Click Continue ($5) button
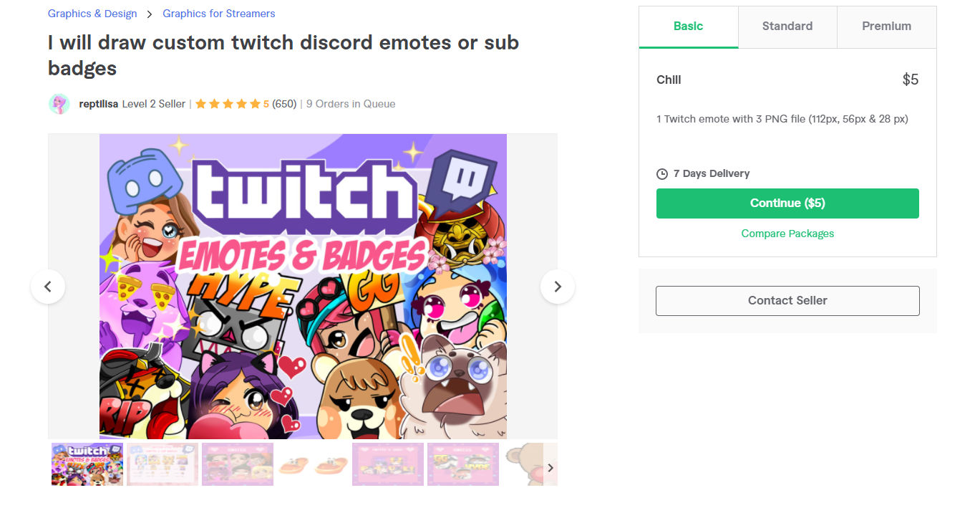 coord(787,203)
